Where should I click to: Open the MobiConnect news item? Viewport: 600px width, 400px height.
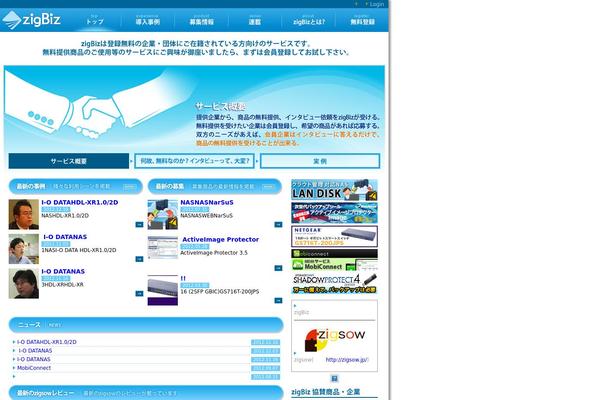35,367
